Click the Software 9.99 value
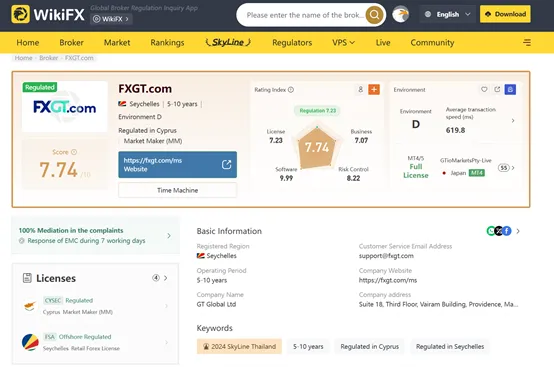The height and width of the screenshot is (367, 554). (x=286, y=178)
